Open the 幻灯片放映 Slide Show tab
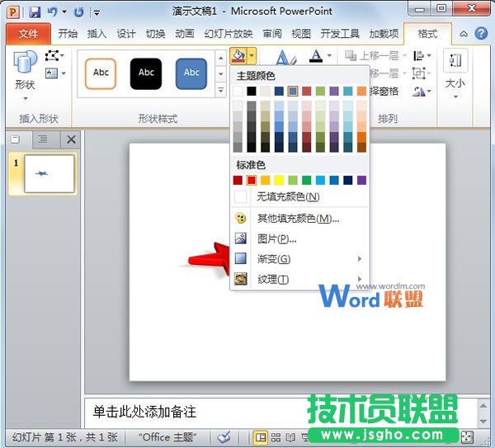This screenshot has height=448, width=495. 229,34
